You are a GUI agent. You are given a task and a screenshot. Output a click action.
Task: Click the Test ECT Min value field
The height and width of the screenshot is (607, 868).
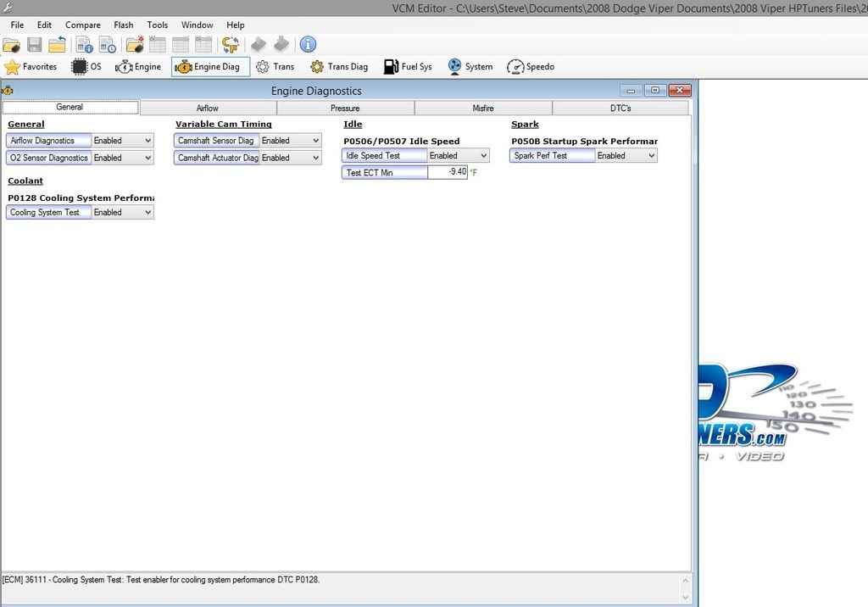[x=449, y=172]
